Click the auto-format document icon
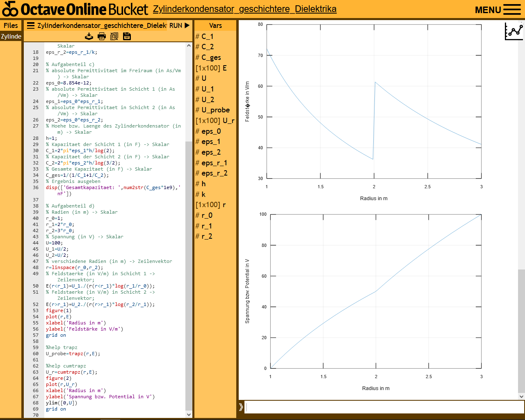The height and width of the screenshot is (420, 525). coord(114,37)
